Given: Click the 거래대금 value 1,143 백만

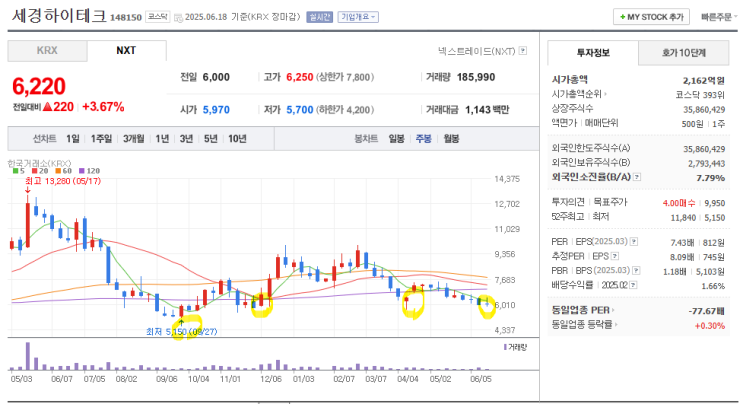Looking at the screenshot, I should point(487,110).
